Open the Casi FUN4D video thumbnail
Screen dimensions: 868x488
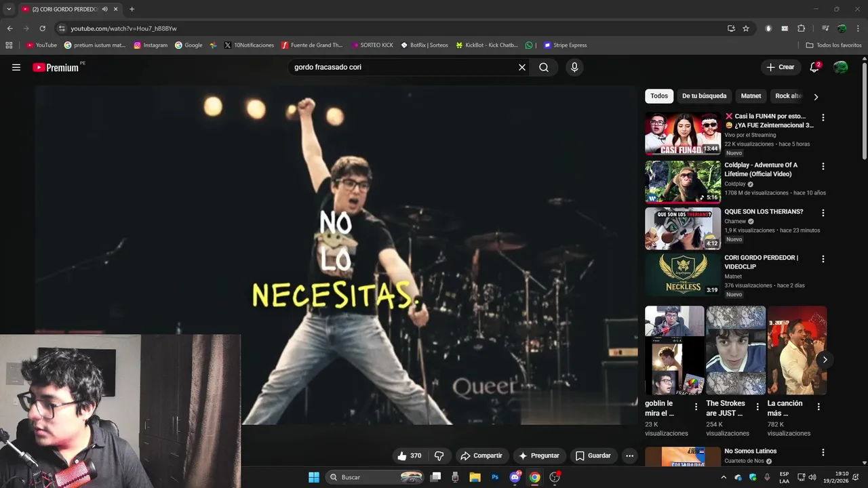(x=683, y=134)
